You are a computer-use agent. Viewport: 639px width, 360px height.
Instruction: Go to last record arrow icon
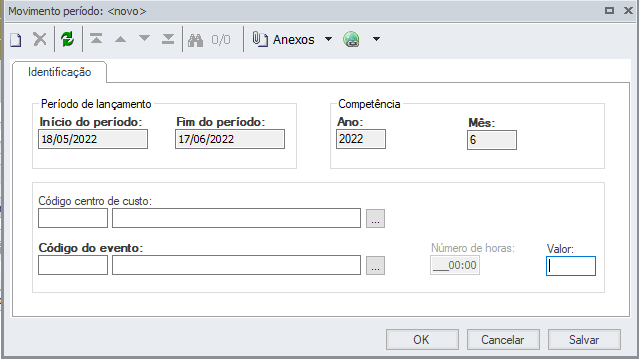pyautogui.click(x=168, y=39)
